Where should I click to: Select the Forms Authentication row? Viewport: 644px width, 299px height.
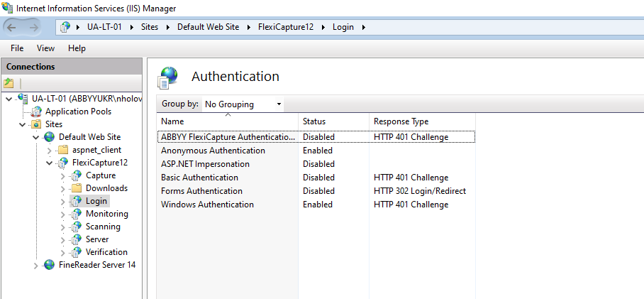316,191
